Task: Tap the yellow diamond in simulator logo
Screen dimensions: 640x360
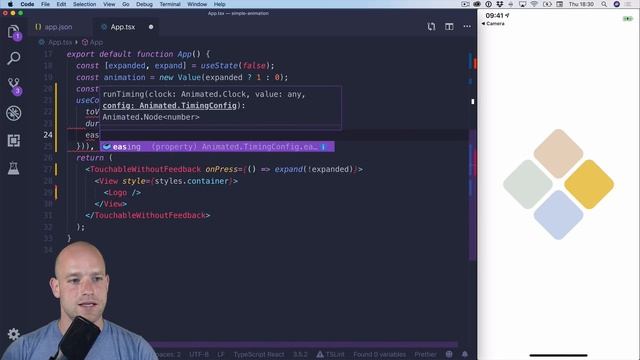Action: tap(589, 184)
